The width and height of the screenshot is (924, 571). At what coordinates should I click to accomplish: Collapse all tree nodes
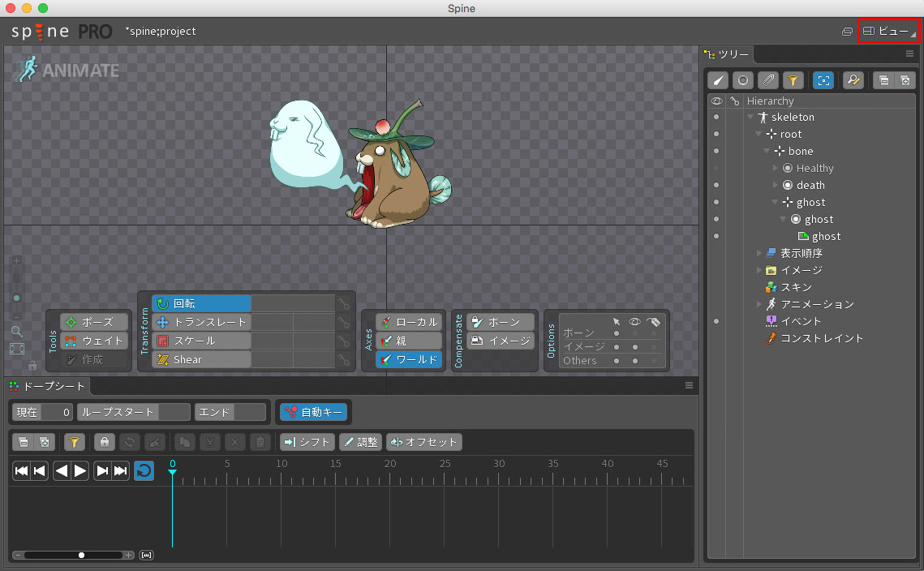[x=883, y=80]
